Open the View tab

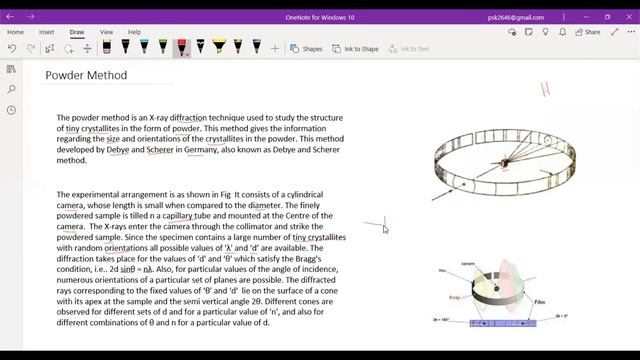click(x=107, y=32)
